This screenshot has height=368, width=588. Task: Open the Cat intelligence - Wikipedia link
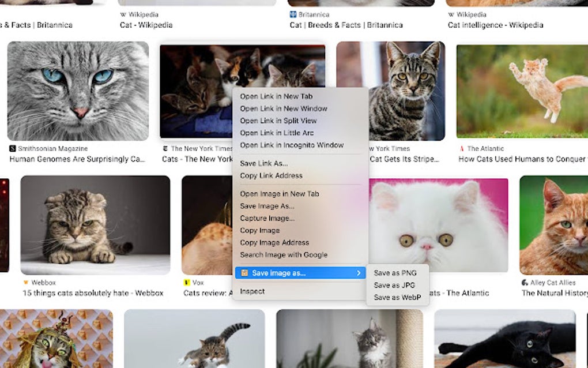[x=495, y=25]
